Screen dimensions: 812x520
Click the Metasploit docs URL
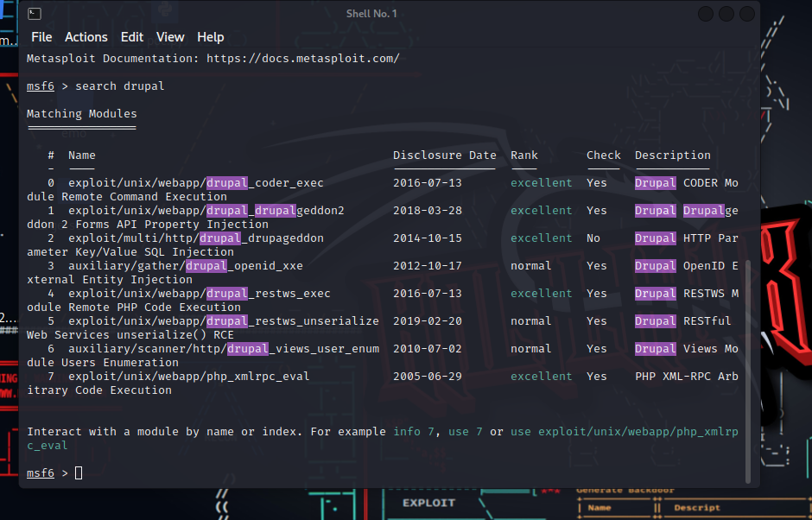303,59
